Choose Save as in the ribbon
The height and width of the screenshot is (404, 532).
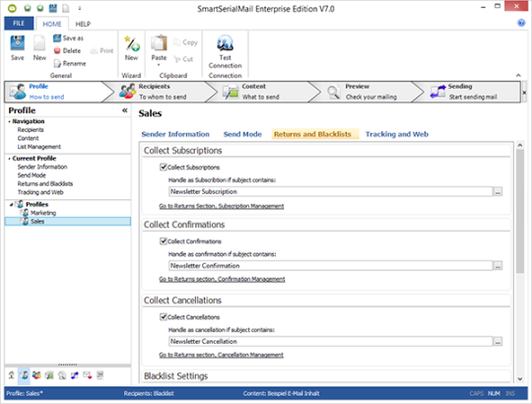[68, 38]
